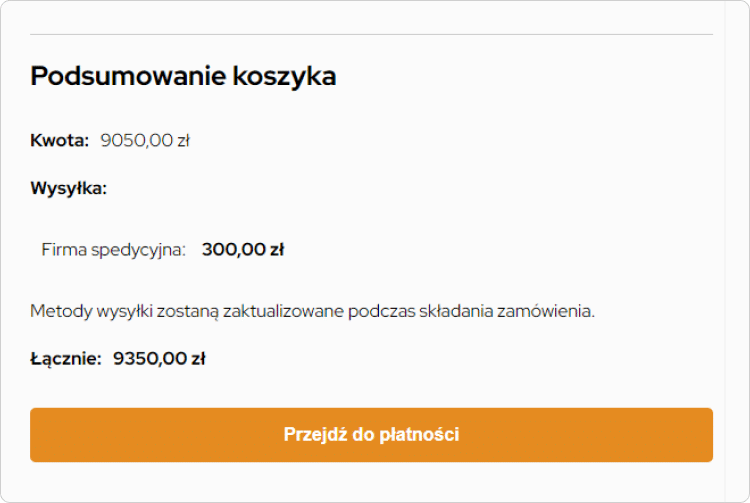
Task: Click the 9050,00 zł amount value
Action: 145,140
